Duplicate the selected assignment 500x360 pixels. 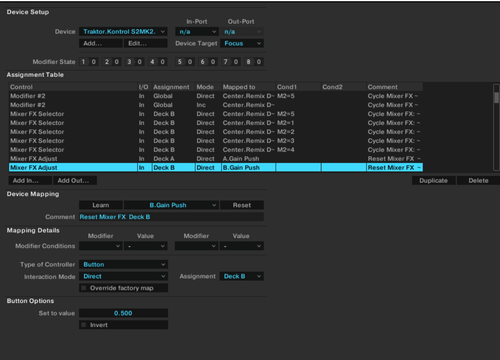[x=434, y=180]
